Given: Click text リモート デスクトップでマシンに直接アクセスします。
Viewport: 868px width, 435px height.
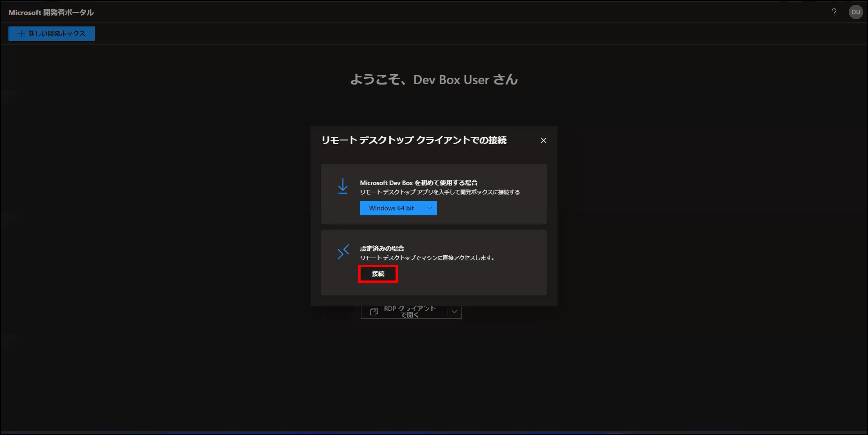Looking at the screenshot, I should tap(427, 258).
